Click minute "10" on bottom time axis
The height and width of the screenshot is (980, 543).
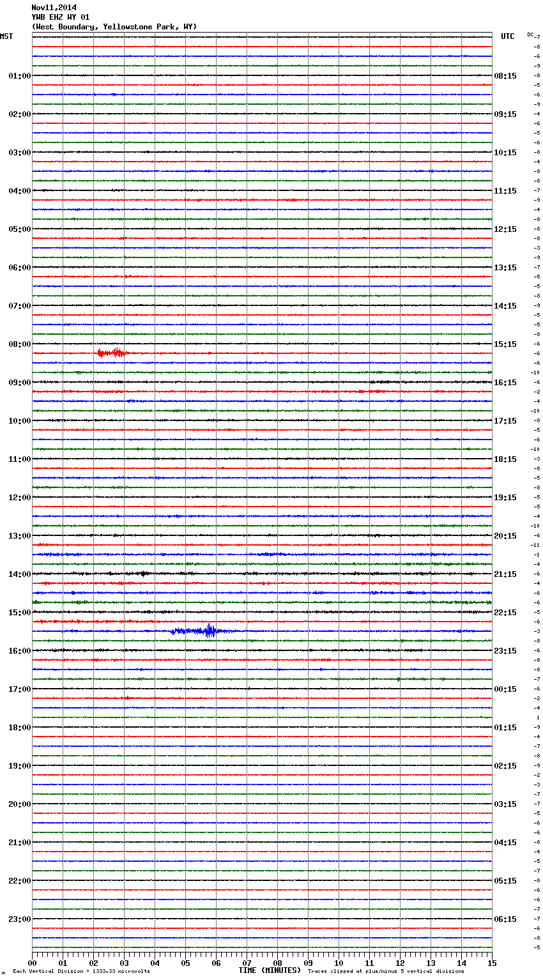point(339,963)
